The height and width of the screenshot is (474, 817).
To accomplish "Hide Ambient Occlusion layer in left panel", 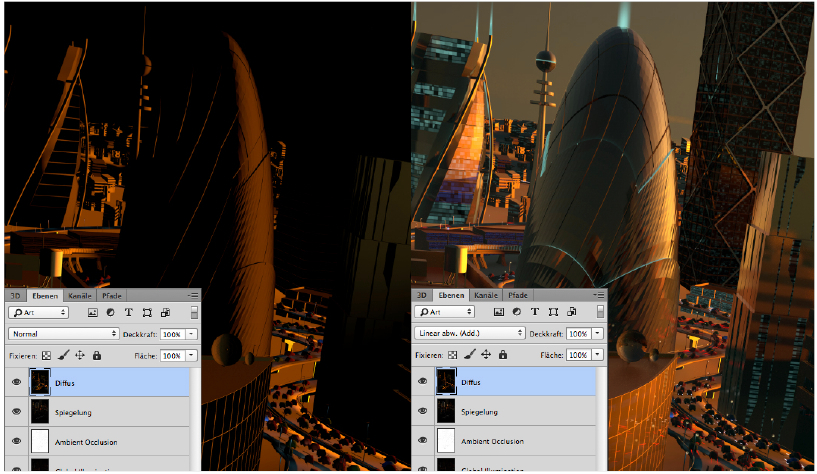I will 16,441.
